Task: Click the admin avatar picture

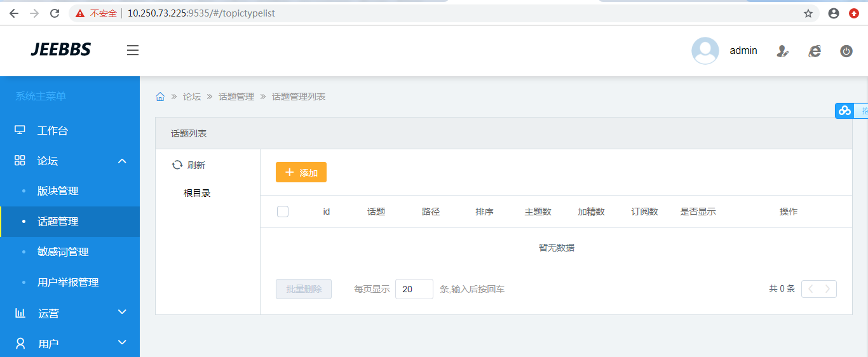Action: tap(705, 51)
